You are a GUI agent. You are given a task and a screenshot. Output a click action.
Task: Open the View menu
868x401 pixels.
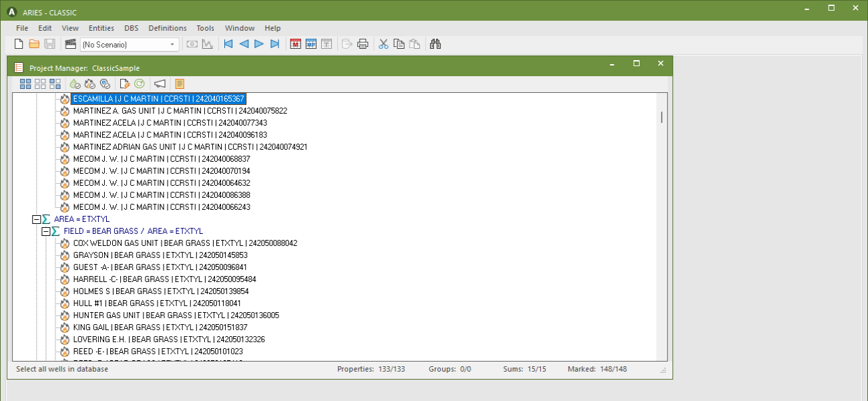coord(70,28)
